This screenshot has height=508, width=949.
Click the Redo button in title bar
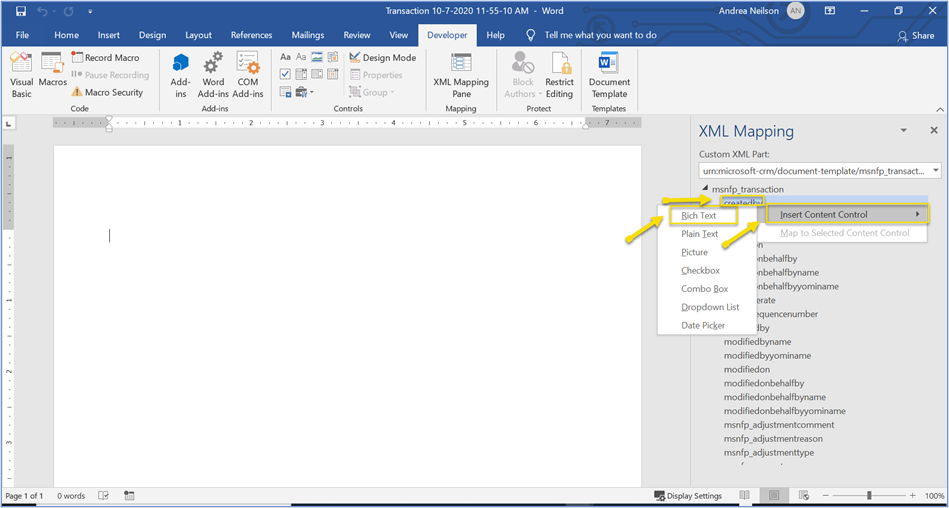pyautogui.click(x=69, y=11)
